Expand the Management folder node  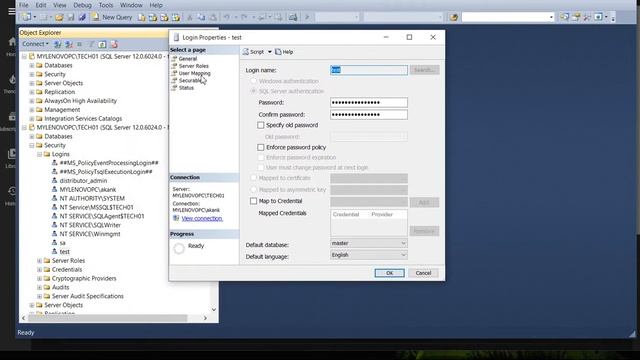click(32, 110)
